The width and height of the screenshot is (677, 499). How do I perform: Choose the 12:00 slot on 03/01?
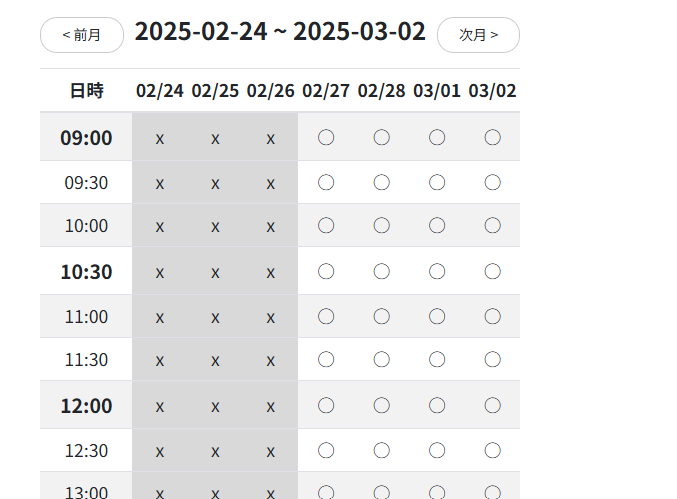point(437,405)
